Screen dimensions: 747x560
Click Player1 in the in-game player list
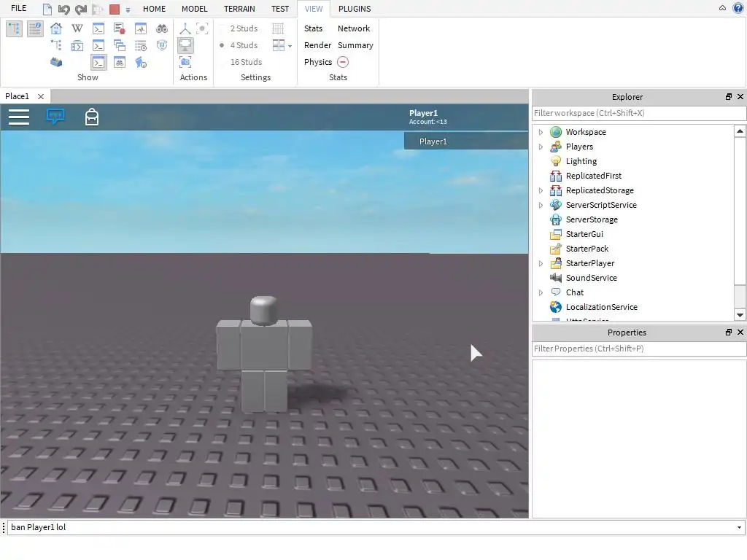click(x=466, y=141)
